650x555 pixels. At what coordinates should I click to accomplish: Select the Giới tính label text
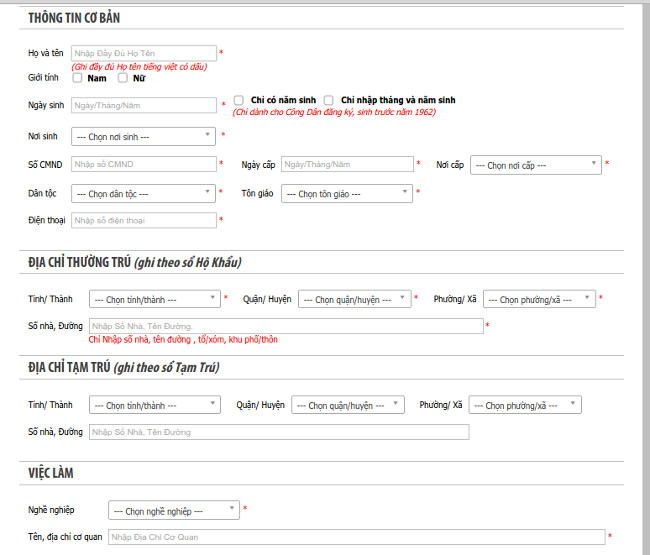[x=43, y=78]
